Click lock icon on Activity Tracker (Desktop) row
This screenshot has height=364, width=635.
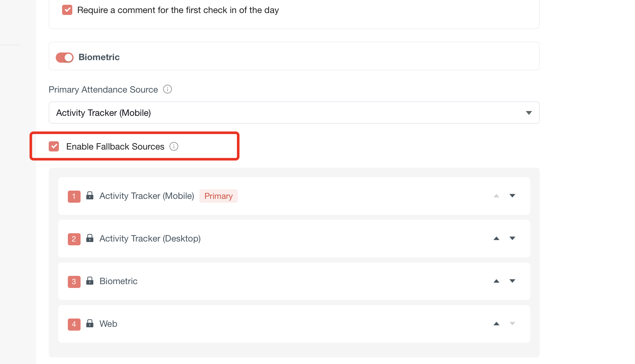pos(90,238)
